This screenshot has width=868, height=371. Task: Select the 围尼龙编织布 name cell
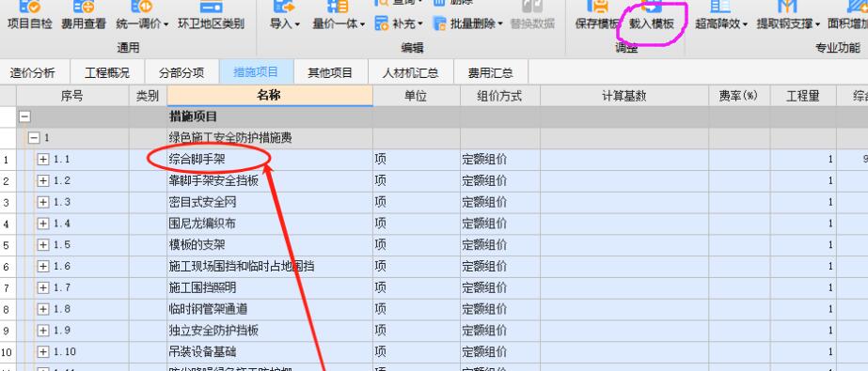[x=270, y=224]
